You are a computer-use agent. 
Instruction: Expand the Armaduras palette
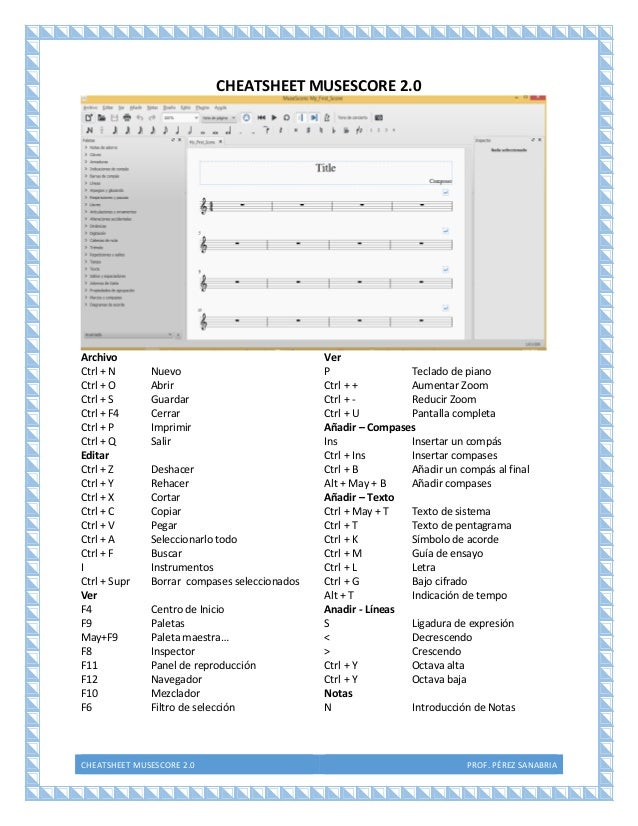tap(98, 162)
